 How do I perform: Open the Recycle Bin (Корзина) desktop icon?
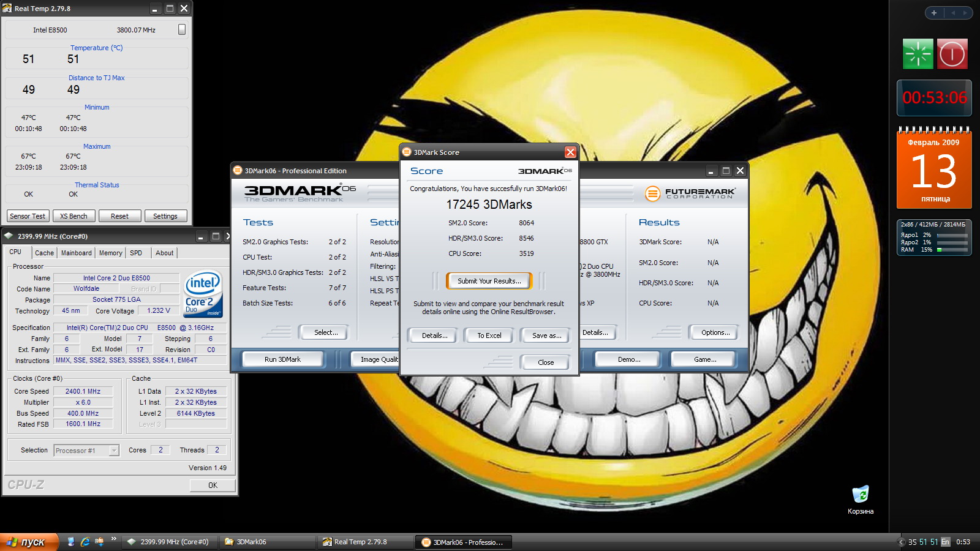click(861, 499)
